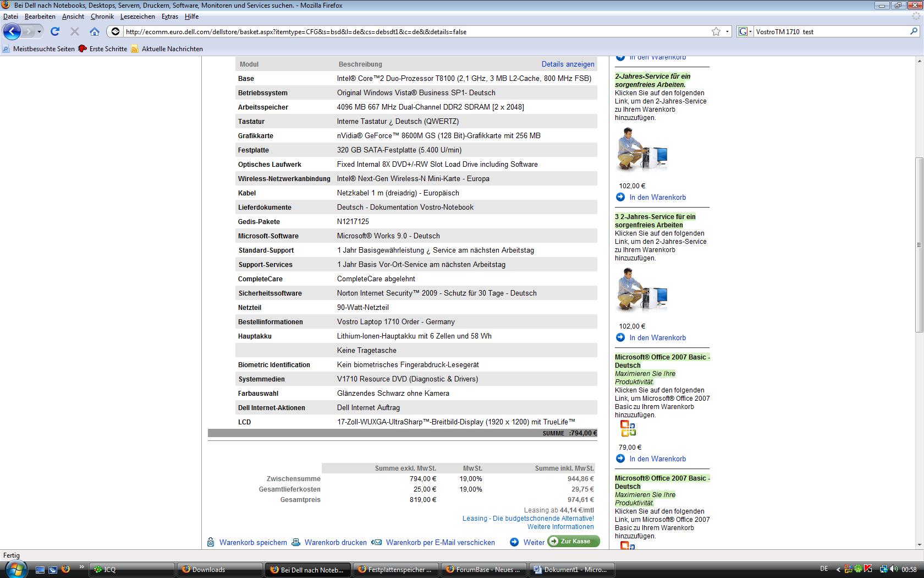Click the Microsoft Office logo above 79,00 €
Screen dimensions: 924x578
point(628,428)
